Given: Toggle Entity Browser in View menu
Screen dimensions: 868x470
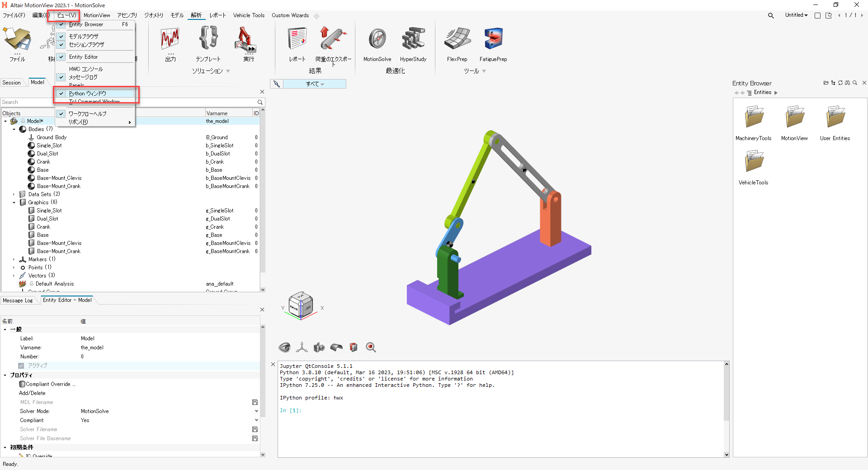Looking at the screenshot, I should point(95,24).
